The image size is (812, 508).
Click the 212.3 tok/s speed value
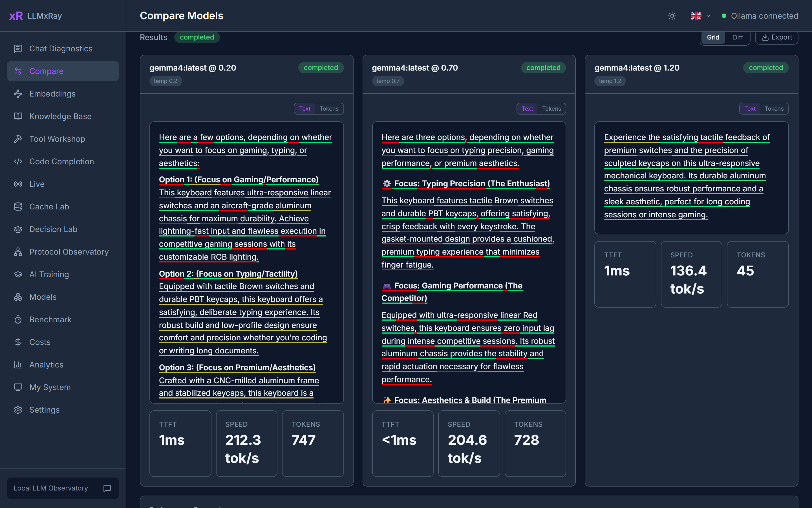pyautogui.click(x=243, y=449)
